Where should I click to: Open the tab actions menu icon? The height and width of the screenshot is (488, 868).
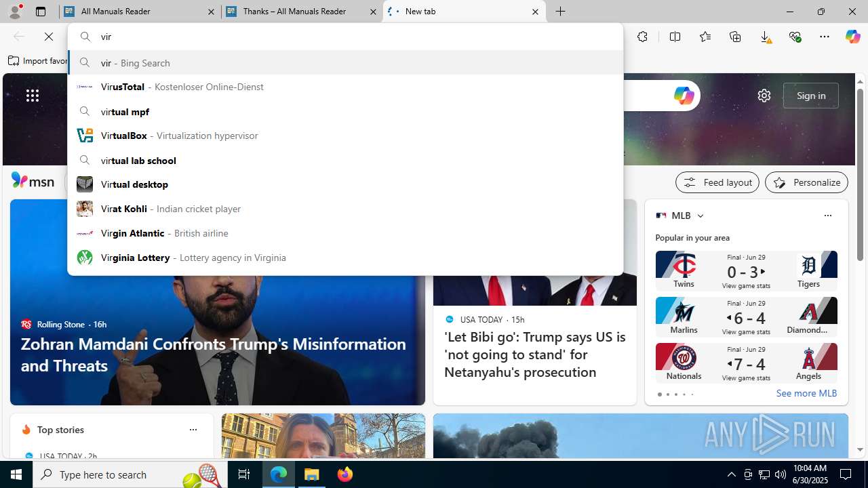coord(41,12)
